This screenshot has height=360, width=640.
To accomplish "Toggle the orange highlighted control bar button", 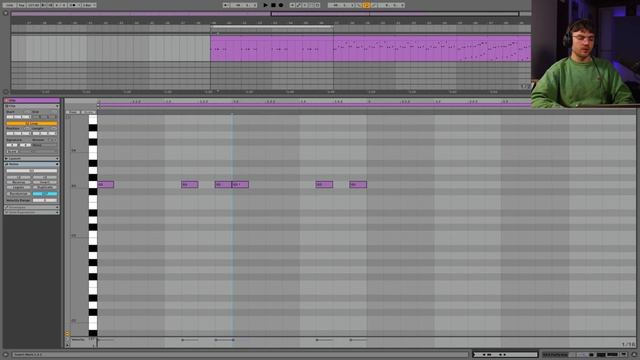I will pyautogui.click(x=366, y=5).
